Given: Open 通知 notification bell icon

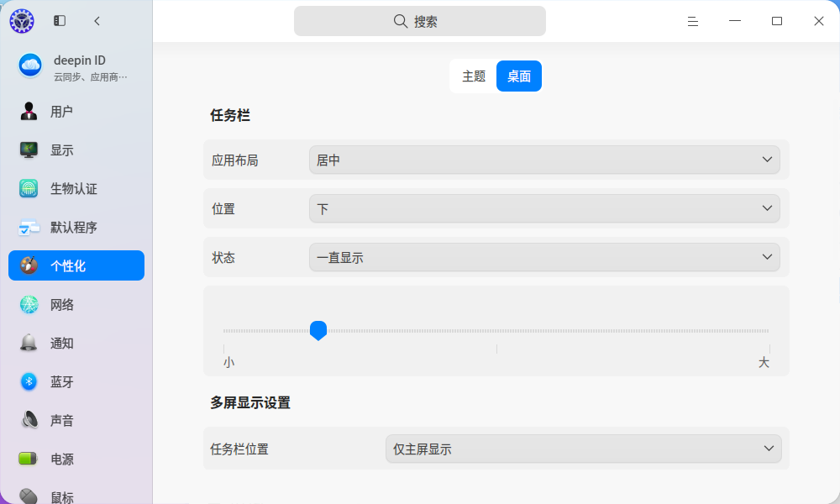Looking at the screenshot, I should click(x=29, y=343).
